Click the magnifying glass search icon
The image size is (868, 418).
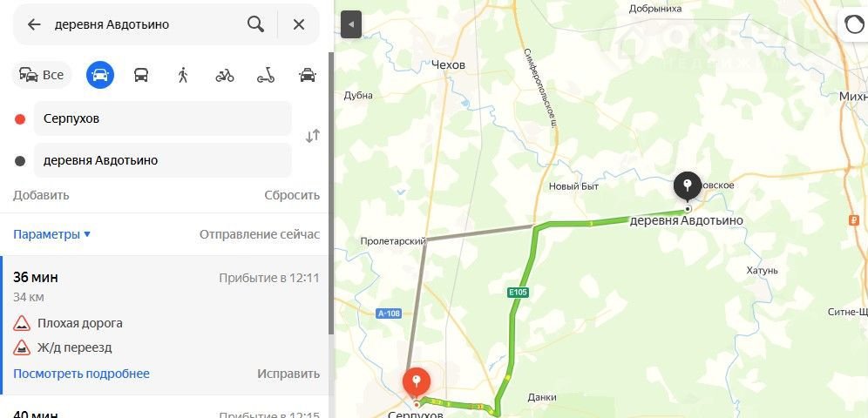click(255, 24)
